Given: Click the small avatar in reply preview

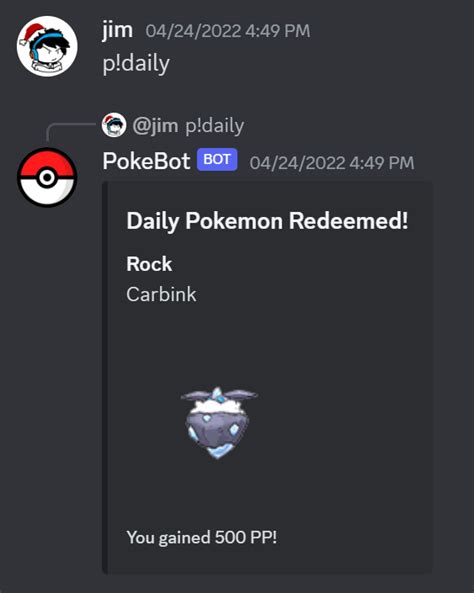Looking at the screenshot, I should click(x=114, y=125).
